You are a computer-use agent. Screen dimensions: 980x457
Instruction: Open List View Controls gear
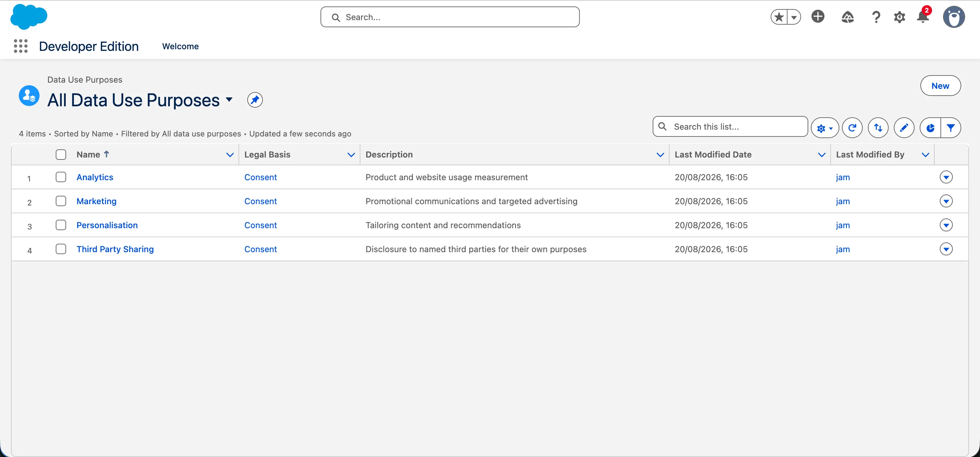click(824, 128)
